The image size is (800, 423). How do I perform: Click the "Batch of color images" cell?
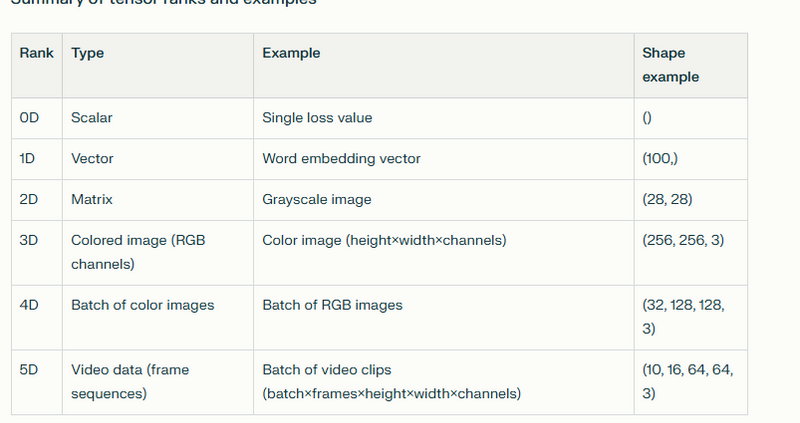click(x=142, y=305)
